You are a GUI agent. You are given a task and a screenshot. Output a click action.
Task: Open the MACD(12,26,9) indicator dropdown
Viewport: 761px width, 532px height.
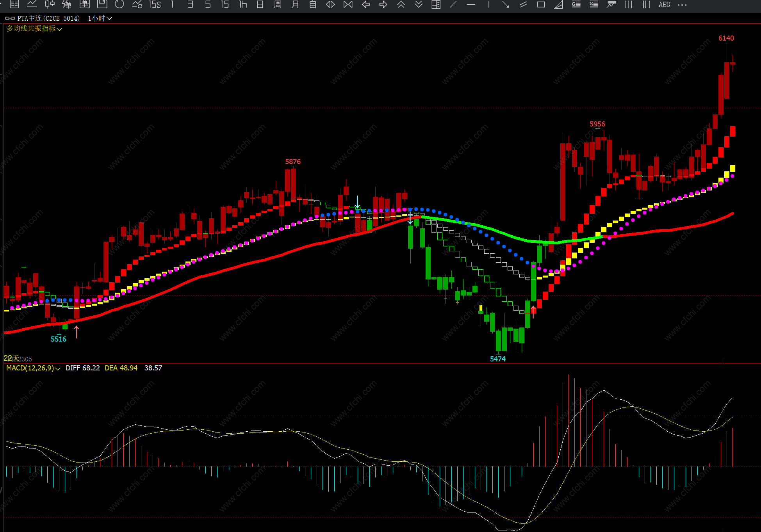pyautogui.click(x=33, y=368)
